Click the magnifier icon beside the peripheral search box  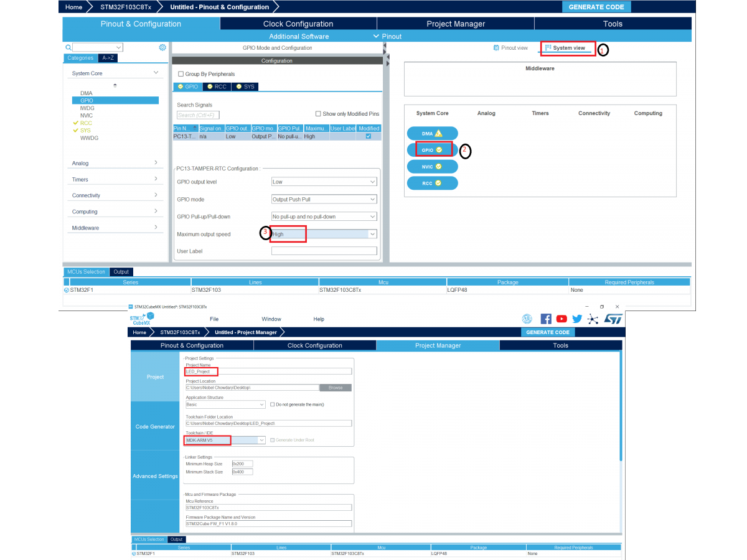(68, 47)
